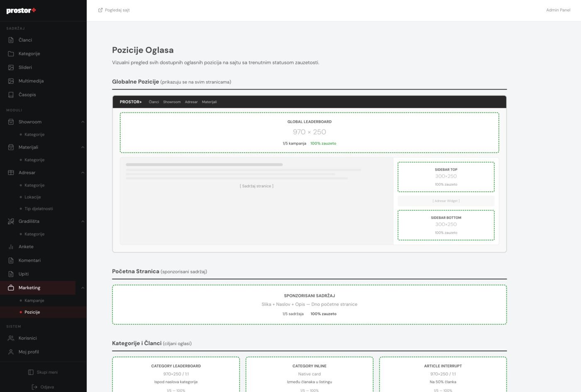Click the Korisnici users icon
This screenshot has width=581, height=392.
(x=11, y=338)
